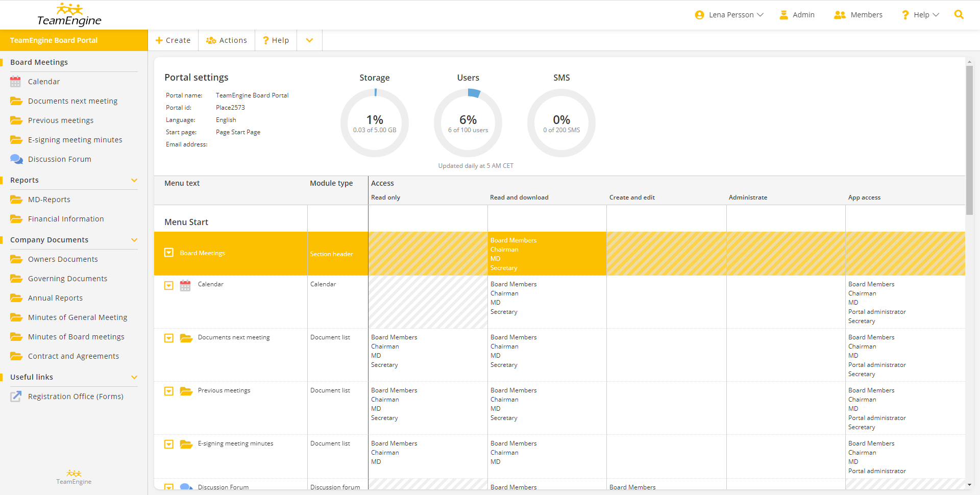Screen dimensions: 980x495
Task: Click the TeamEngine logo at top left
Action: pyautogui.click(x=69, y=15)
